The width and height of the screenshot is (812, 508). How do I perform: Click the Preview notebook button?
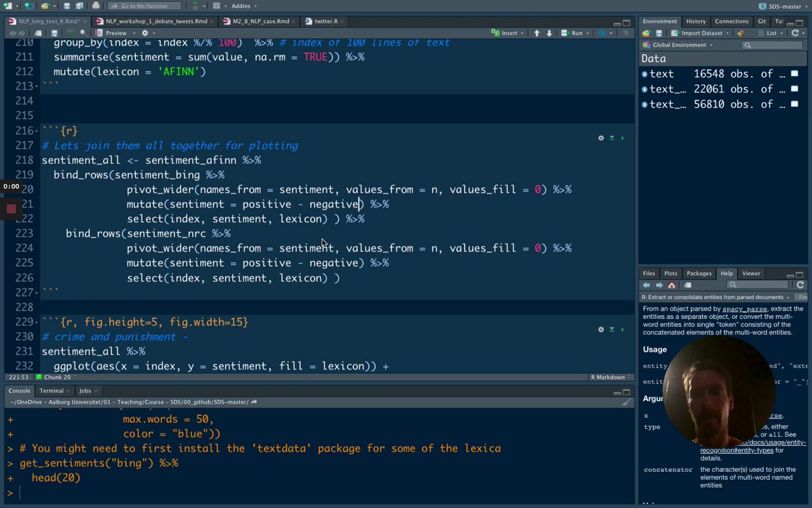pos(112,33)
